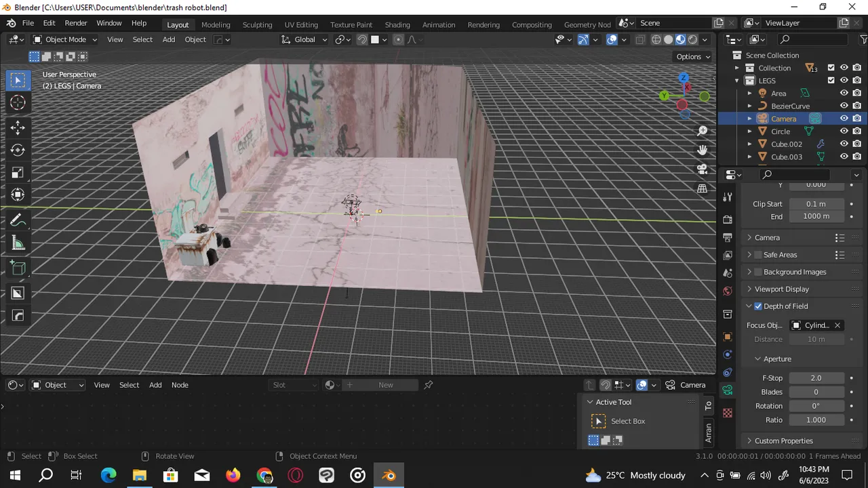This screenshot has width=868, height=488.
Task: Open the File menu
Action: [28, 23]
